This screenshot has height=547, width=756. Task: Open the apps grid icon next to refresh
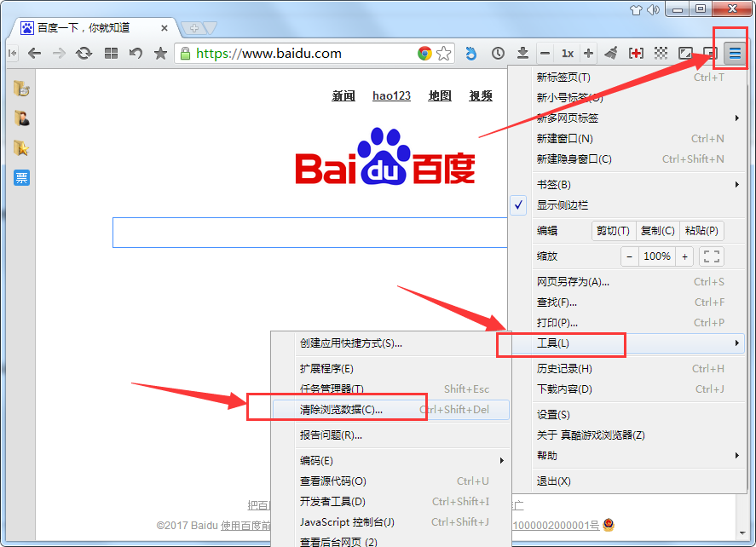pyautogui.click(x=111, y=53)
